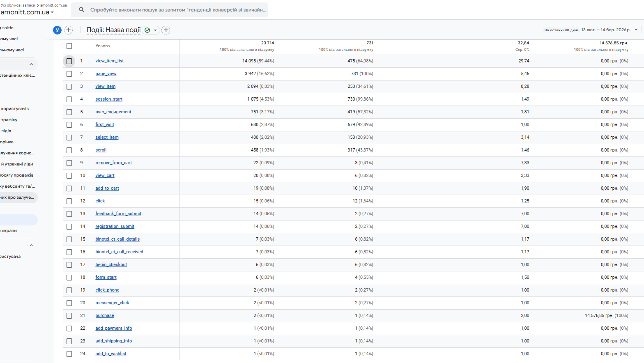Open the page_view event link
Image resolution: width=644 pixels, height=363 pixels.
[106, 74]
